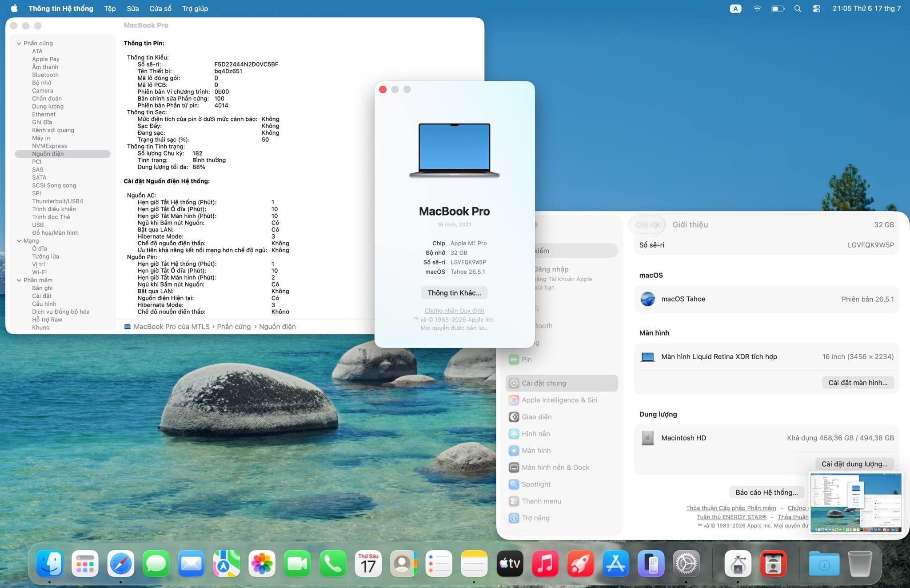
Task: Select Bộ nhớ in the hardware list
Action: coord(41,83)
